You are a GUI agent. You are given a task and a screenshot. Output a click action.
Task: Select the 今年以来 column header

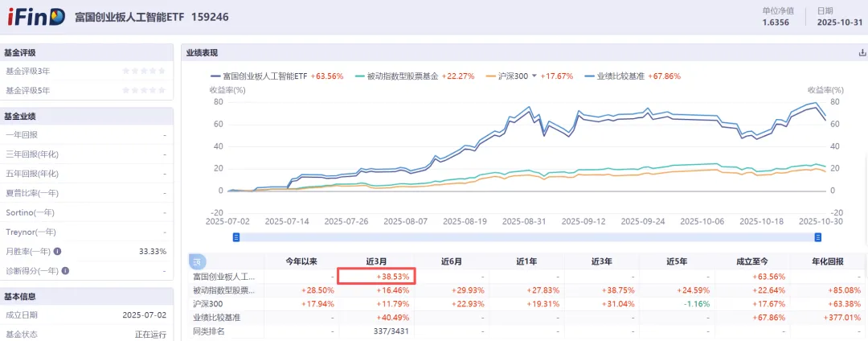301,261
